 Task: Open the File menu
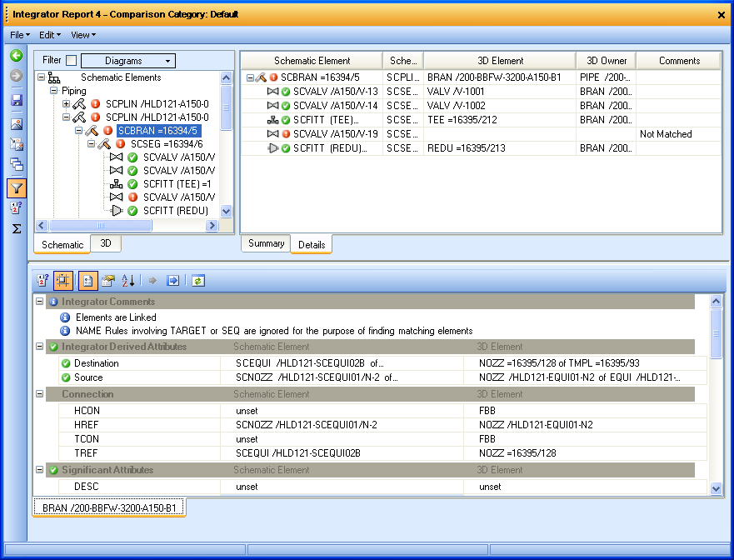point(20,35)
